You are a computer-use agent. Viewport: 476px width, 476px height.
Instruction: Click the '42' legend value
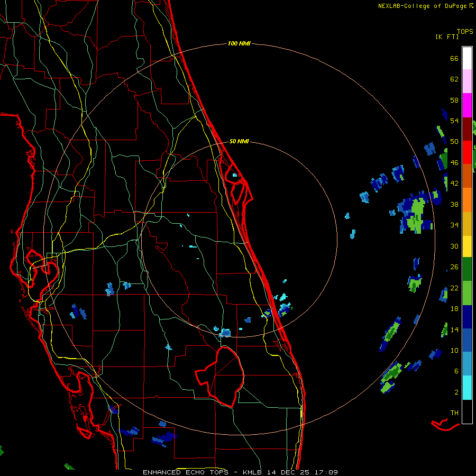pyautogui.click(x=454, y=184)
